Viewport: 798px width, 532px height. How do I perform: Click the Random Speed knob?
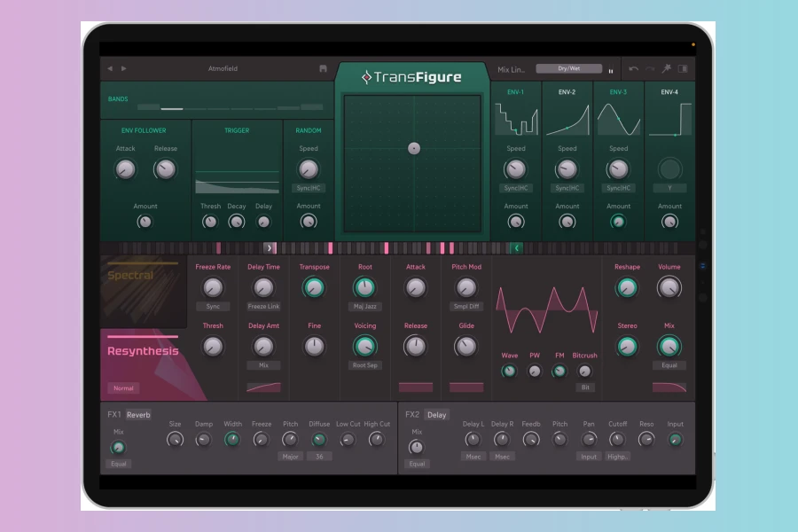pos(309,169)
